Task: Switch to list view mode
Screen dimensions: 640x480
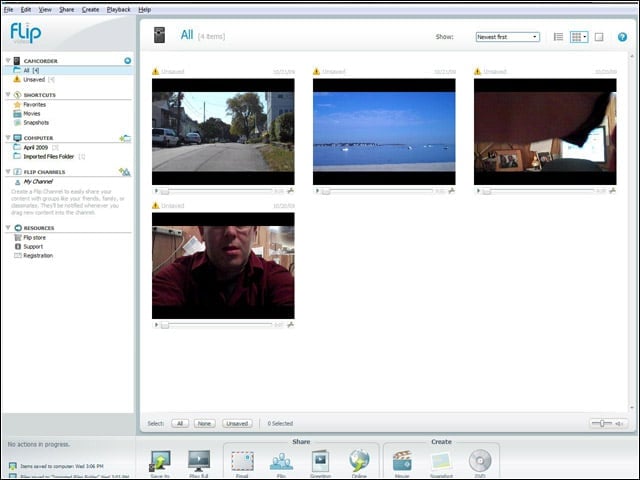Action: (558, 37)
